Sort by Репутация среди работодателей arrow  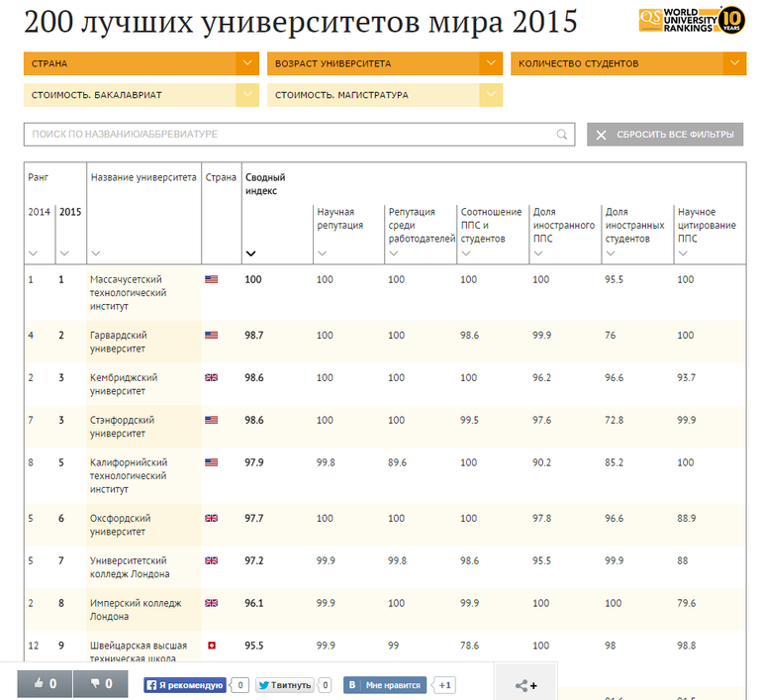[x=394, y=253]
